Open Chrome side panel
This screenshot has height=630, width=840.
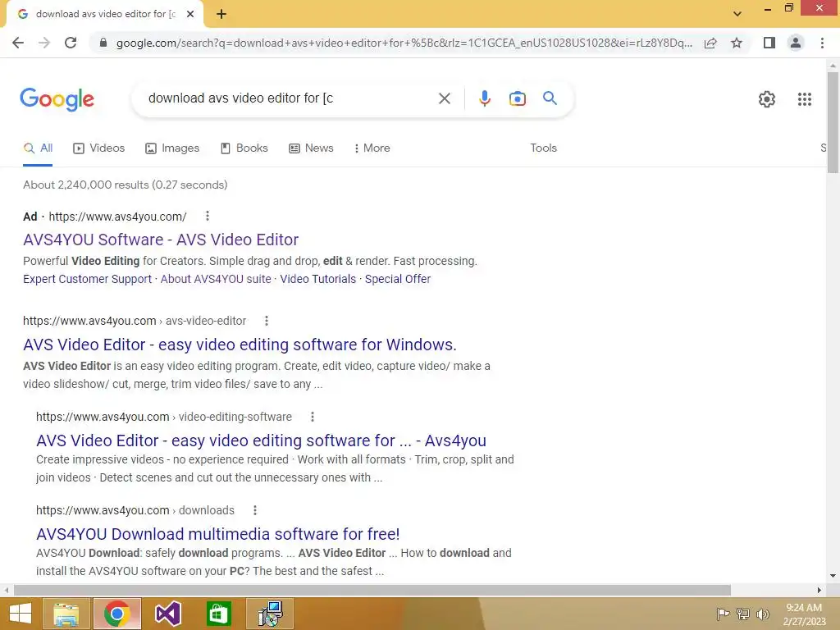pyautogui.click(x=769, y=43)
